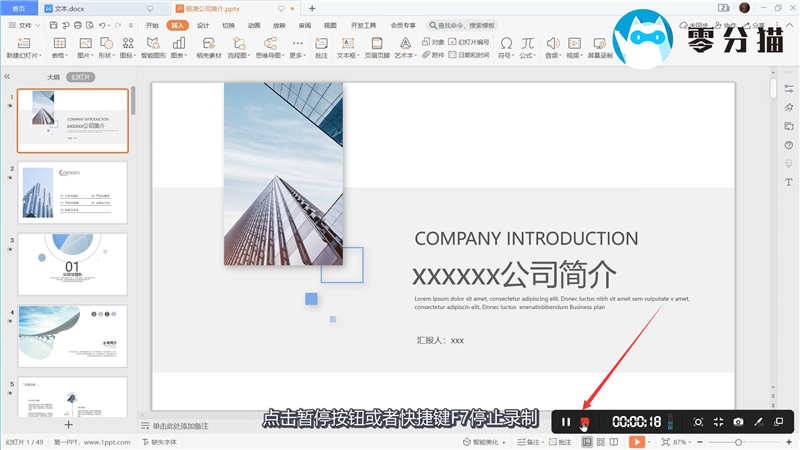Insert a text box (文本框)
Screen dimensions: 800x450
click(x=347, y=48)
